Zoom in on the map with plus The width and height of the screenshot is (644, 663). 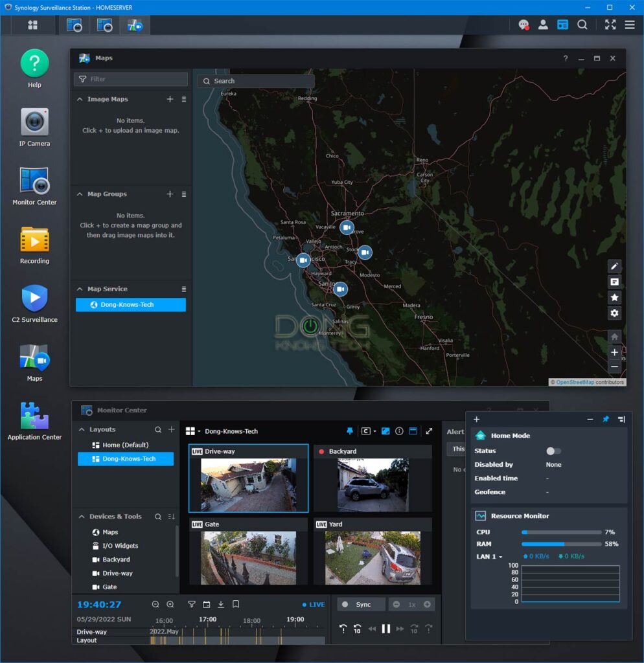(614, 352)
